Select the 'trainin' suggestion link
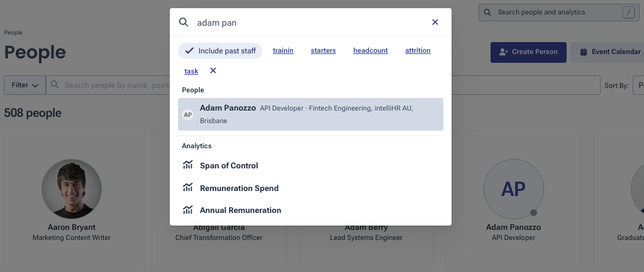644x272 pixels. [283, 51]
